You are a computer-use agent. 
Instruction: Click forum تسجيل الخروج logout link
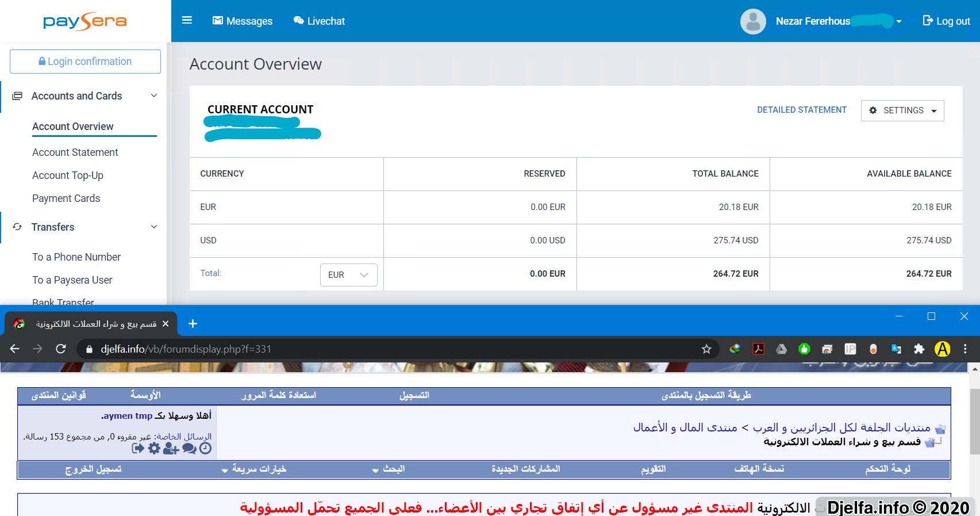coord(93,469)
